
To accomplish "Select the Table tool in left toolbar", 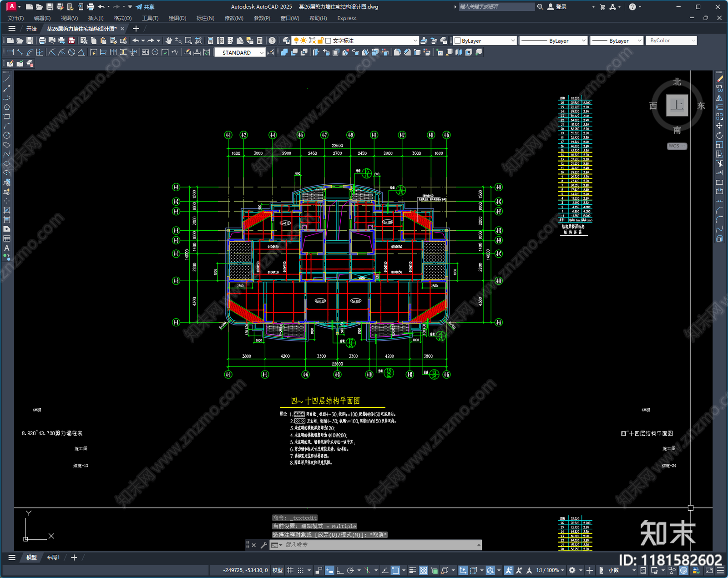I will [7, 238].
